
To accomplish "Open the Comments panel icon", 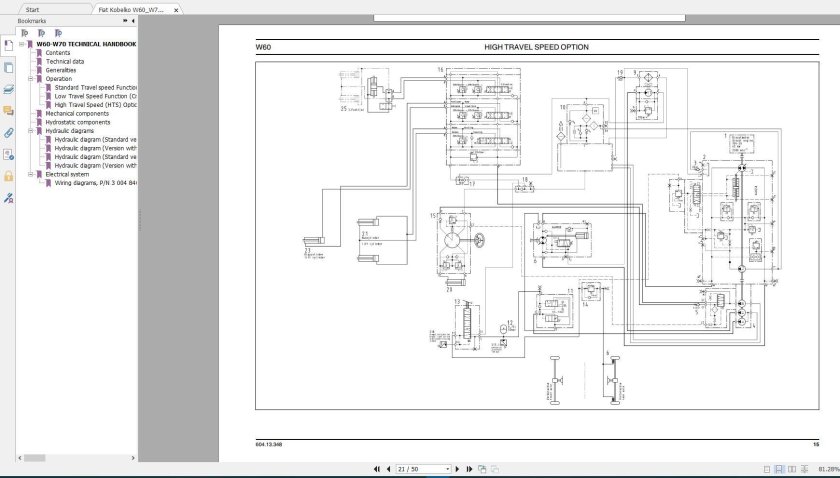I will 8,111.
